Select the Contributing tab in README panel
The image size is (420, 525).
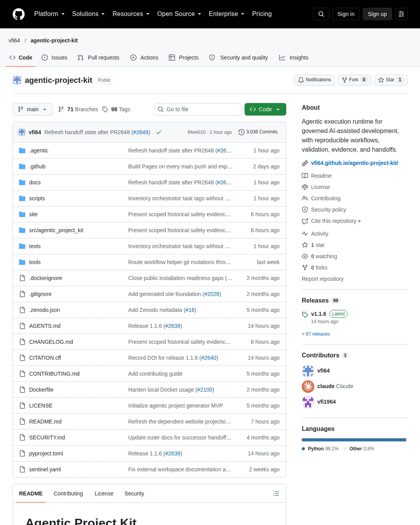[68, 493]
